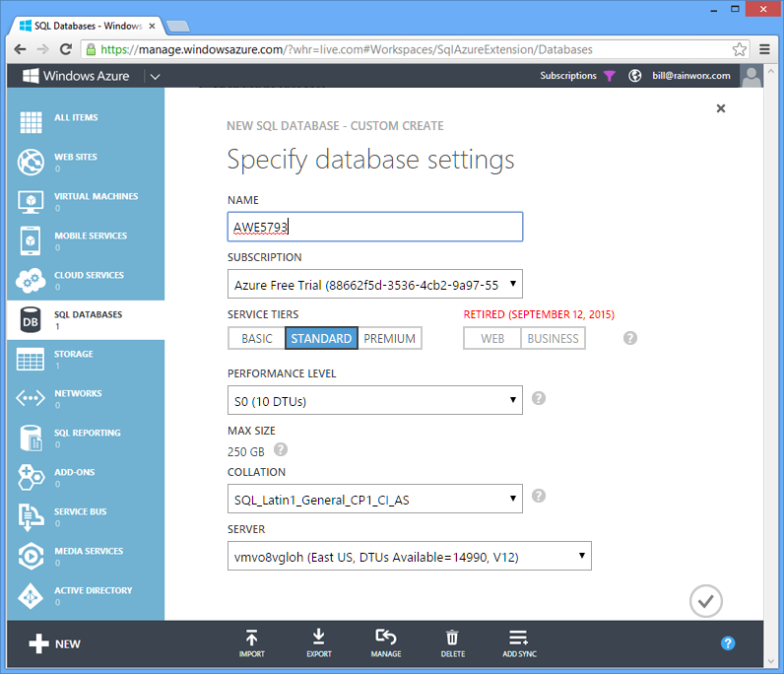Screen dimensions: 784x674
Task: Confirm settings with the checkmark button
Action: [705, 601]
